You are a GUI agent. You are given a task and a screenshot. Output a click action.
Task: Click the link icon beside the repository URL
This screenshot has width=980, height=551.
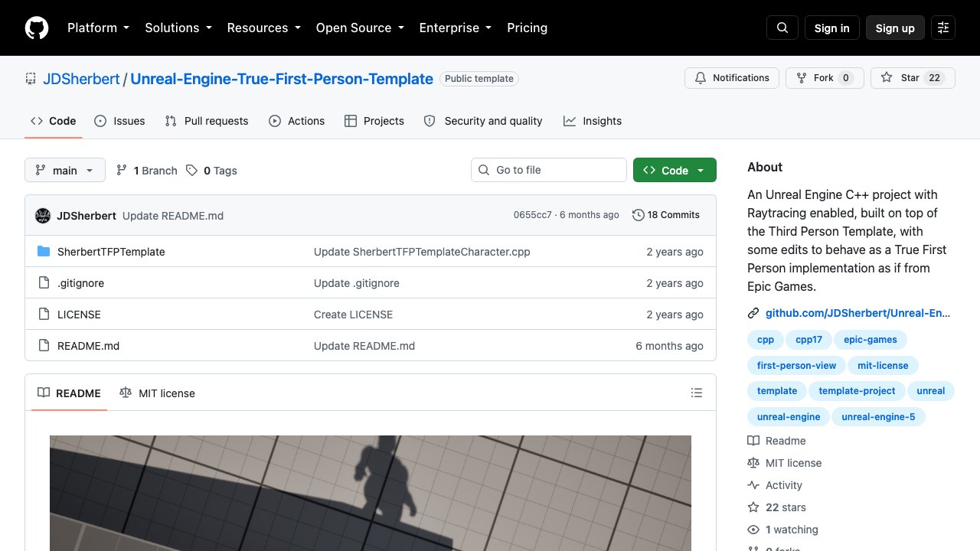(753, 313)
